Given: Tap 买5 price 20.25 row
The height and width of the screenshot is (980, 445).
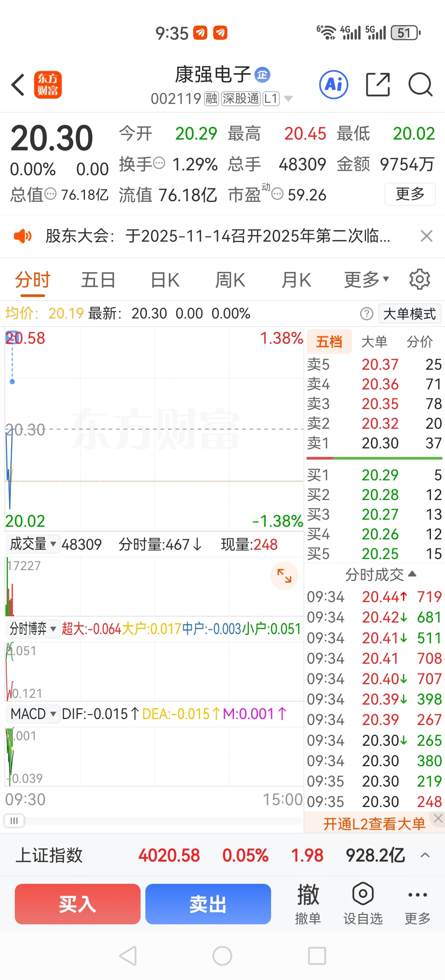Looking at the screenshot, I should [x=374, y=554].
